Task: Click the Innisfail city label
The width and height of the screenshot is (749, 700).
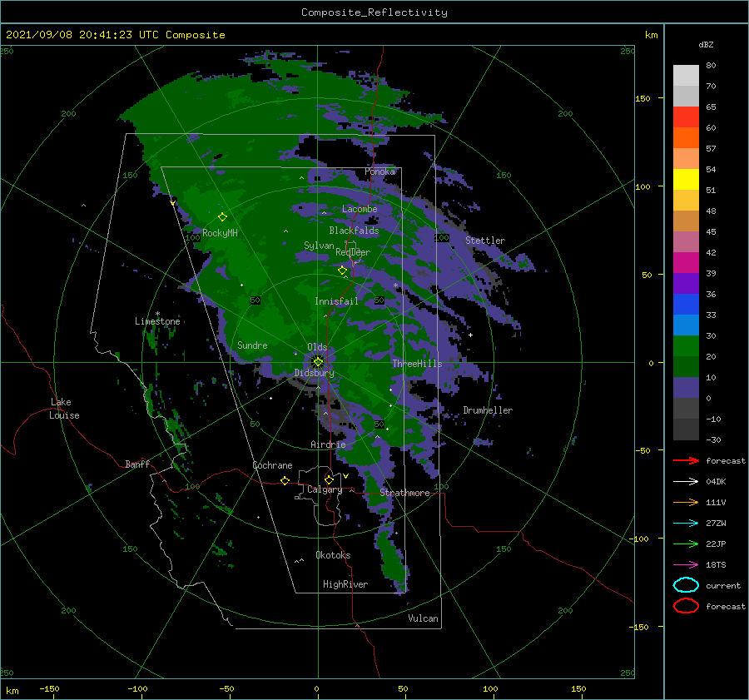Action: [x=336, y=301]
